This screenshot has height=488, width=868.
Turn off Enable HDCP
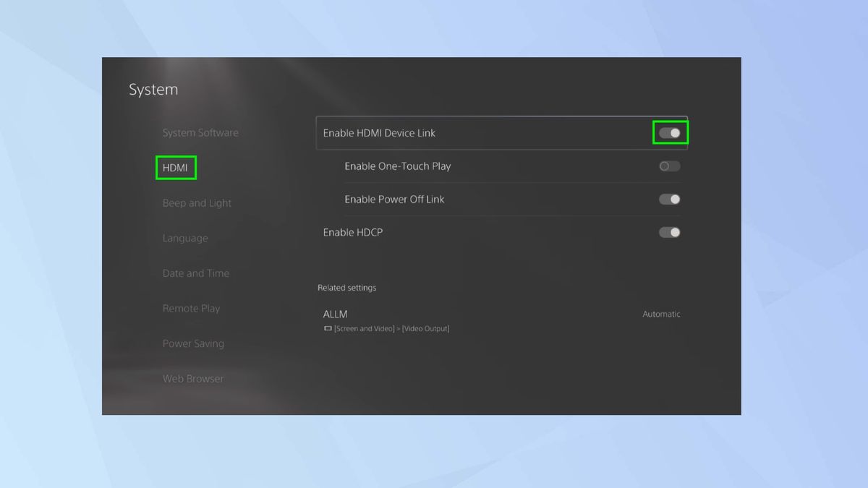tap(668, 232)
